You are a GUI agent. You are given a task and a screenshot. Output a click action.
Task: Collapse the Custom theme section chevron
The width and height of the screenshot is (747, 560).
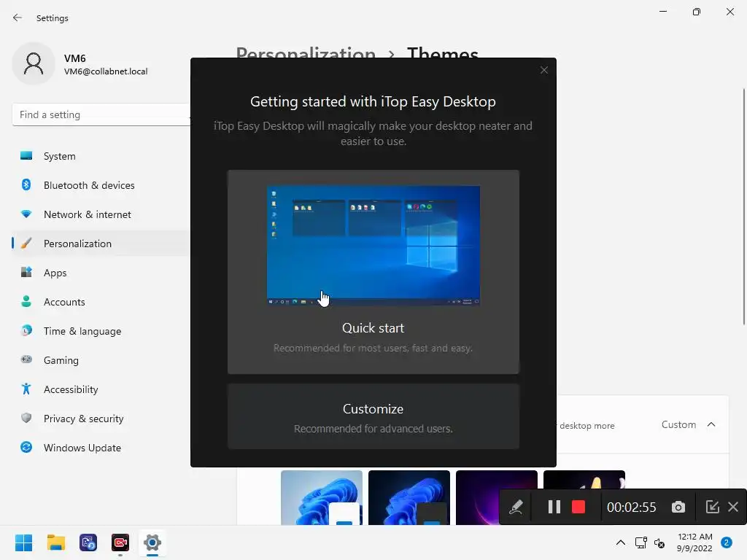(x=711, y=424)
